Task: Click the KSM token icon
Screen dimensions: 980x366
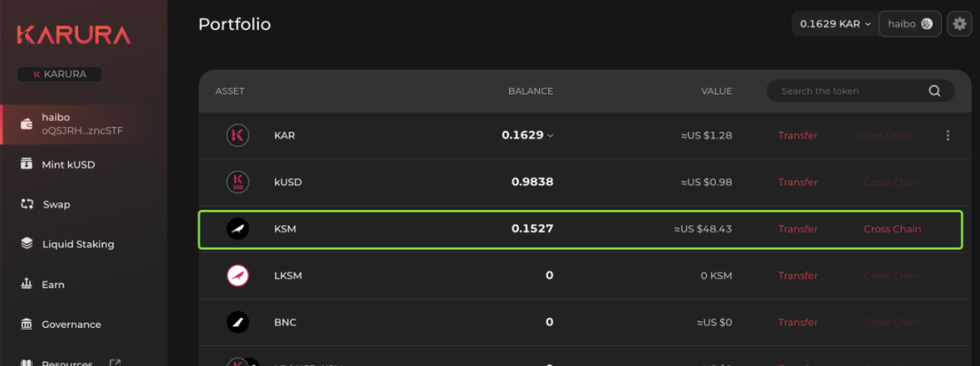Action: [237, 229]
